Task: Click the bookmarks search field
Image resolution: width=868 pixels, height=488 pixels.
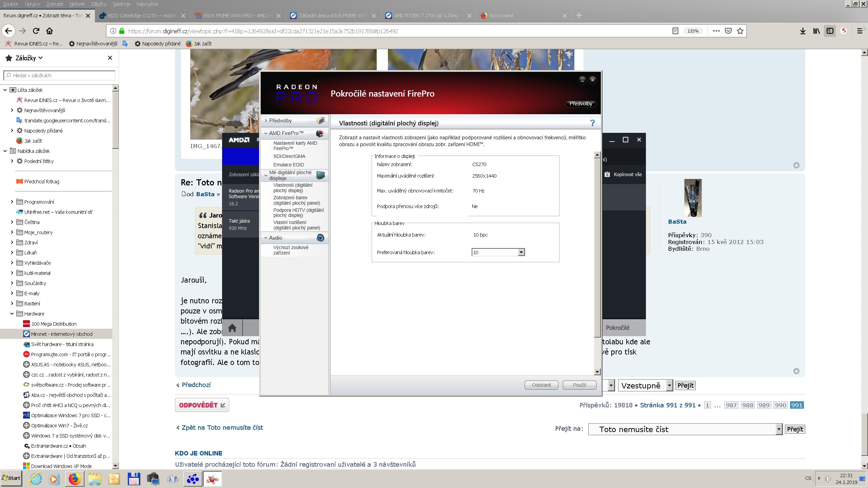Action: (60, 75)
